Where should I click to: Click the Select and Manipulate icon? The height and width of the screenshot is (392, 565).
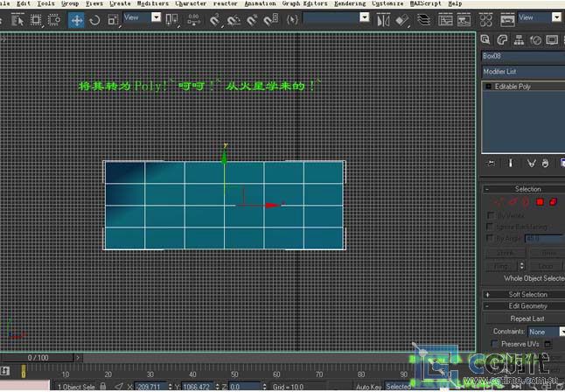[x=194, y=19]
